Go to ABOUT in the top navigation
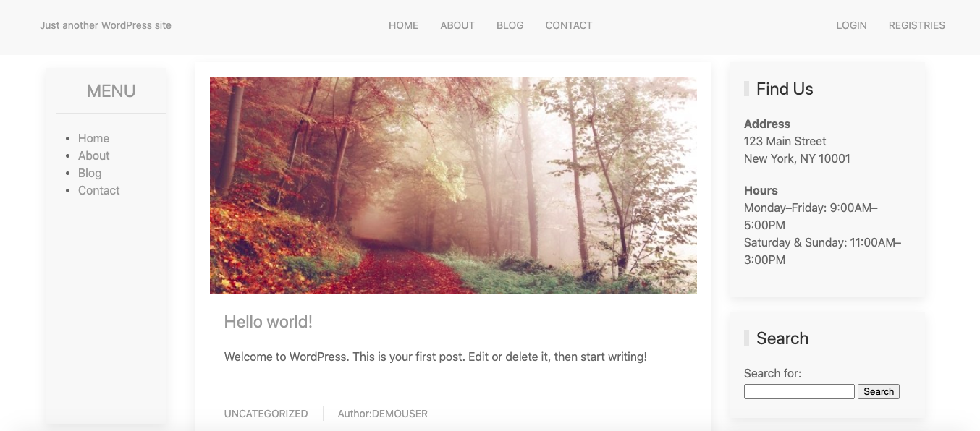The width and height of the screenshot is (980, 431). [x=457, y=25]
